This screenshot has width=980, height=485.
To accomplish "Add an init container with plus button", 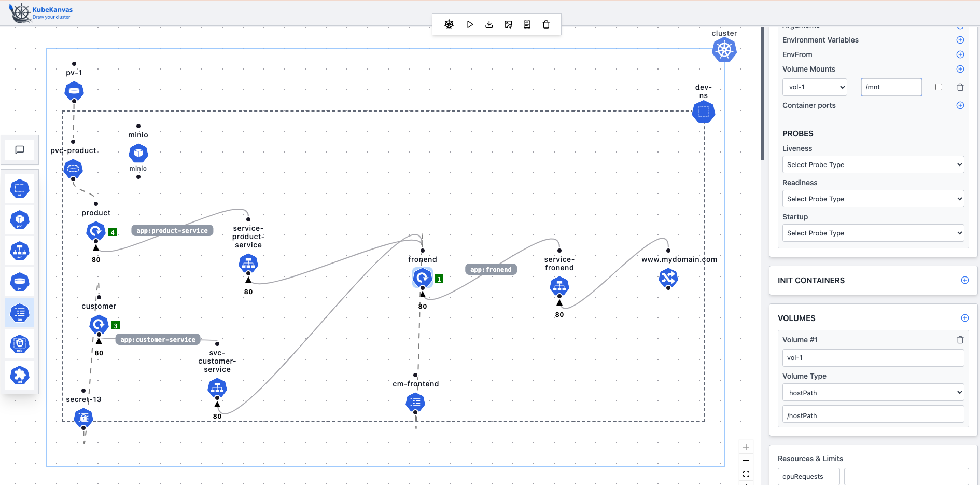I will 964,280.
